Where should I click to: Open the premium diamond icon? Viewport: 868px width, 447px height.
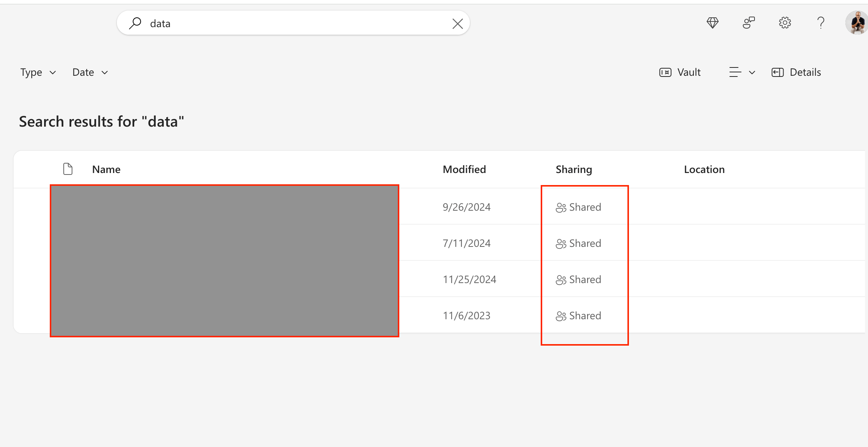[712, 23]
